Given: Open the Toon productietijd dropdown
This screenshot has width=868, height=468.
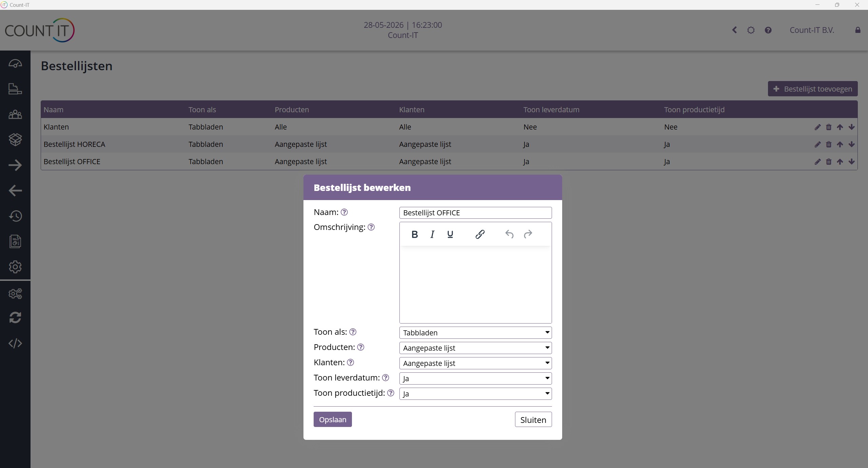Looking at the screenshot, I should 475,394.
